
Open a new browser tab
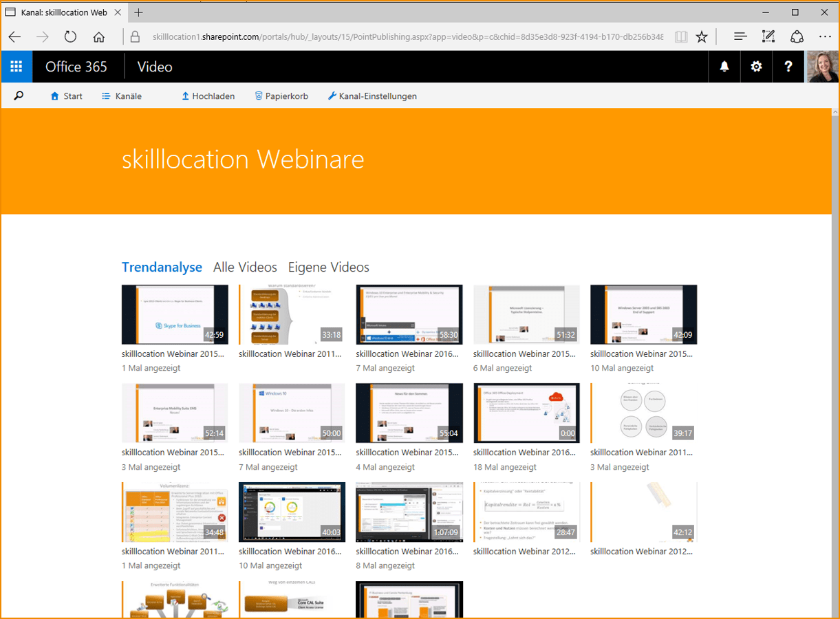pos(138,12)
